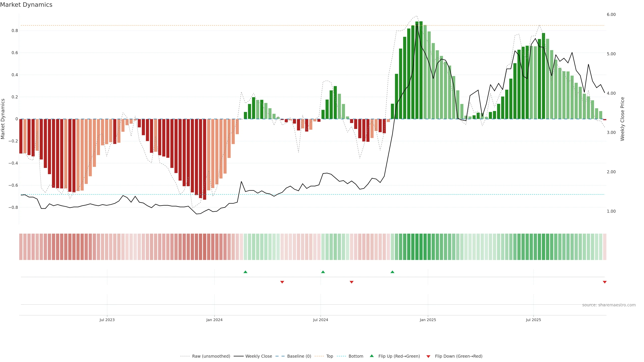Click the Jul 2023 x-axis tick label
The width and height of the screenshot is (644, 362).
(107, 320)
